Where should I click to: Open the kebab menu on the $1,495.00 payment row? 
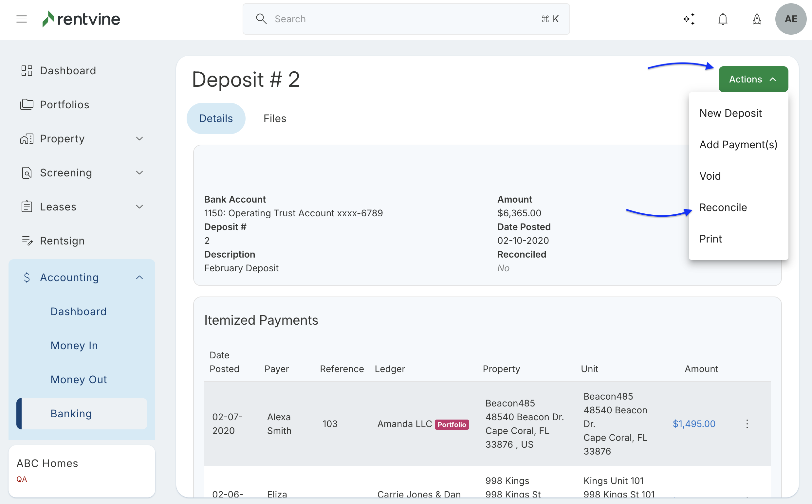click(747, 424)
